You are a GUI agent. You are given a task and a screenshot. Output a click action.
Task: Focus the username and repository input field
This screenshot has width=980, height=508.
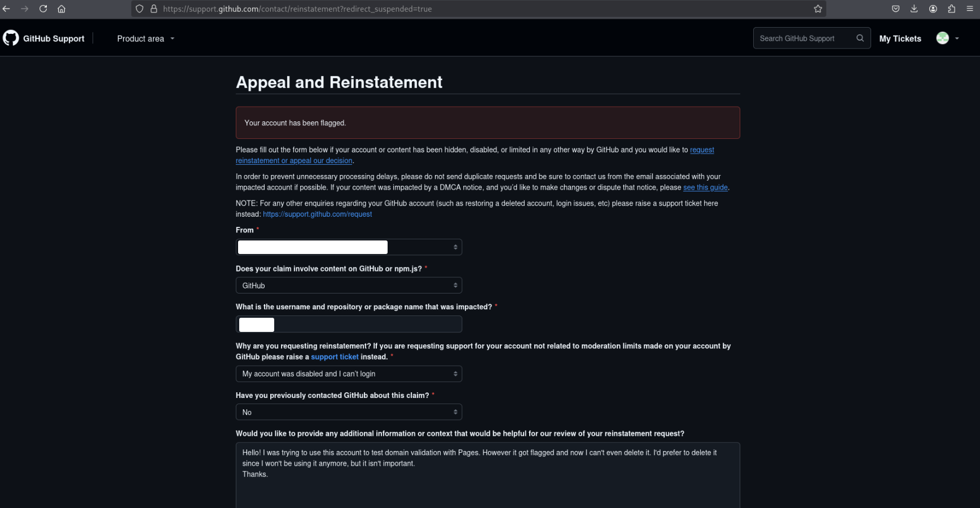(x=349, y=324)
